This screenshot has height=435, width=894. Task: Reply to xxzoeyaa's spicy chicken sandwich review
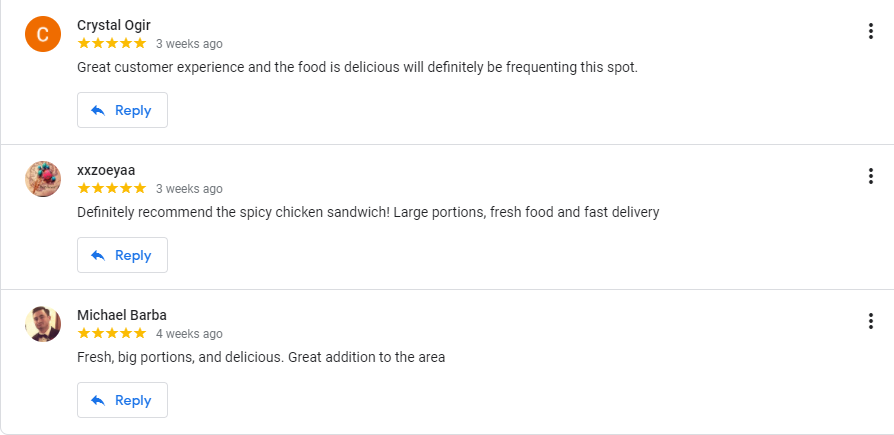(x=122, y=255)
